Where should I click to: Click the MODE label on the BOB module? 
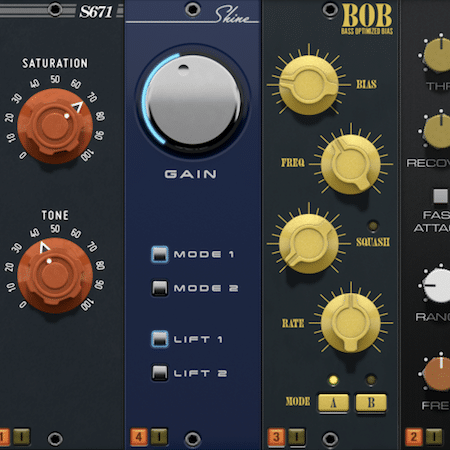tap(298, 402)
